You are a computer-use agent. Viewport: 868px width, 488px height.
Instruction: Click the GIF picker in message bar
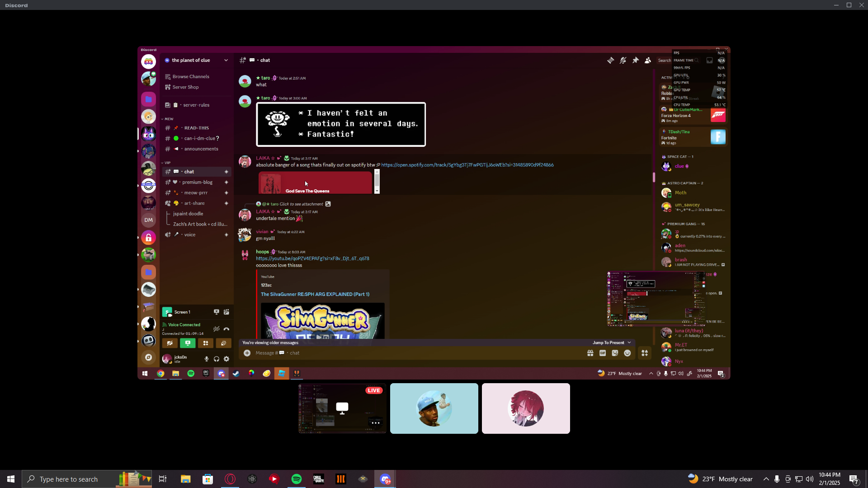tap(603, 353)
